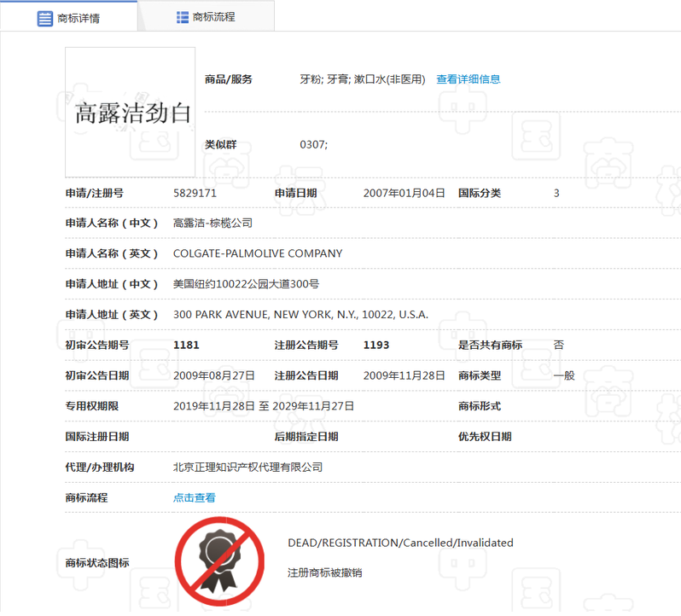
Task: Open the 点击查看 trademark process link
Action: (x=194, y=498)
